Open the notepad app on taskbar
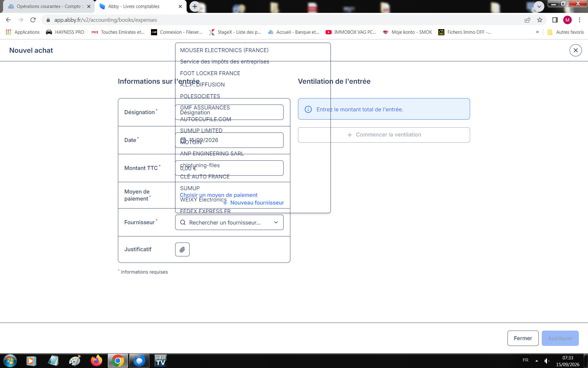The width and height of the screenshot is (588, 368). pyautogui.click(x=53, y=361)
